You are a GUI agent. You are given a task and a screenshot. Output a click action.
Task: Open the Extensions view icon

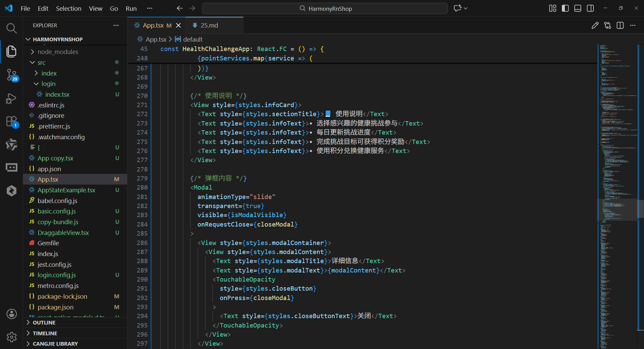click(11, 121)
